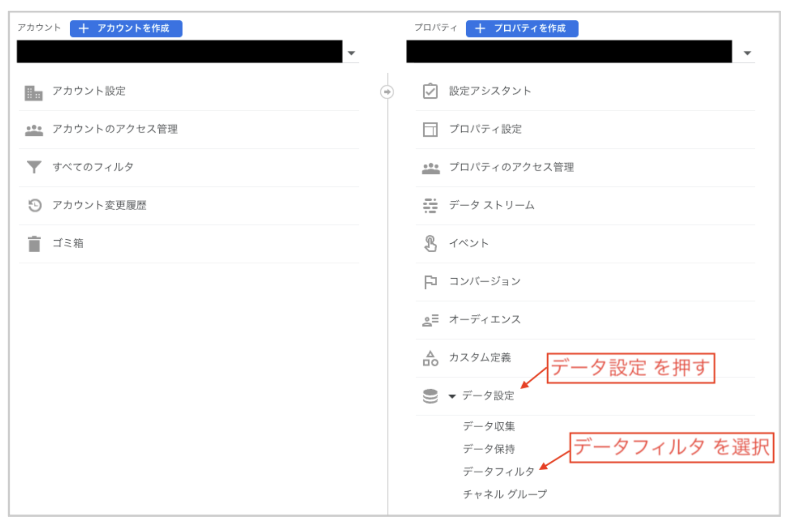Open プロパティのアクセス管理

point(512,167)
